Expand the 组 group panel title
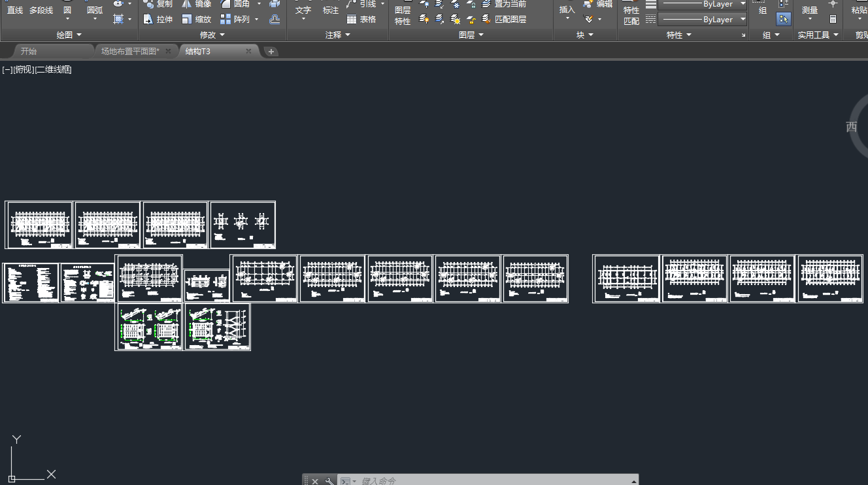This screenshot has width=868, height=485. point(771,35)
